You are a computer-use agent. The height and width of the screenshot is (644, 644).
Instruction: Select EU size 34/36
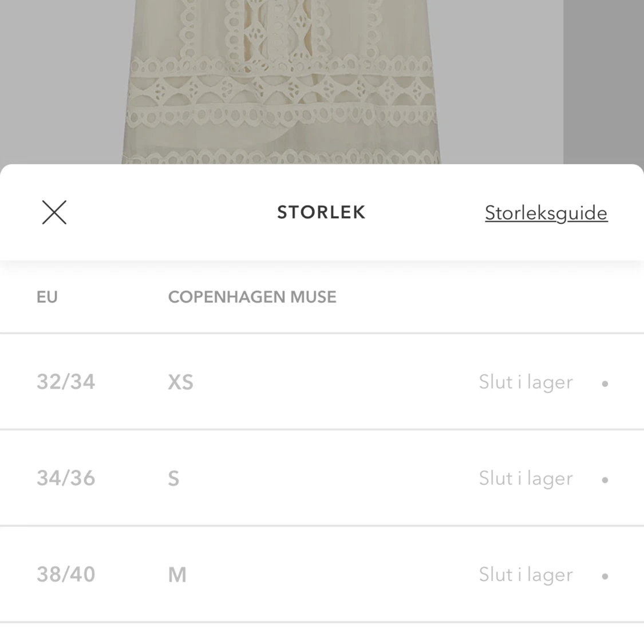tap(66, 478)
